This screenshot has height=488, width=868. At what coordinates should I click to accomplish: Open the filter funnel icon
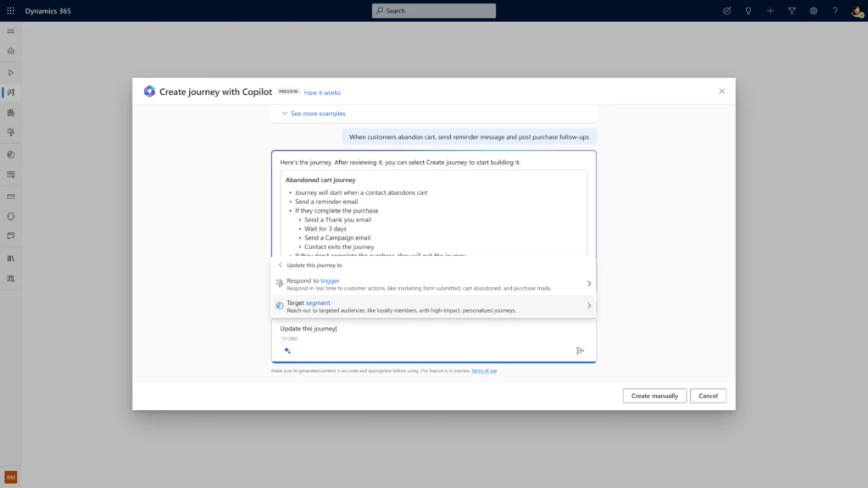pyautogui.click(x=791, y=10)
